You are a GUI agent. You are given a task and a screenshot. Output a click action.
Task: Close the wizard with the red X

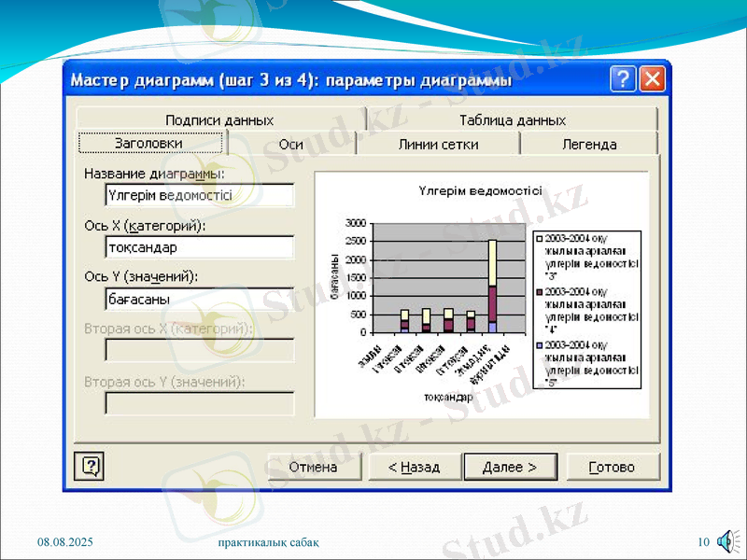click(654, 80)
